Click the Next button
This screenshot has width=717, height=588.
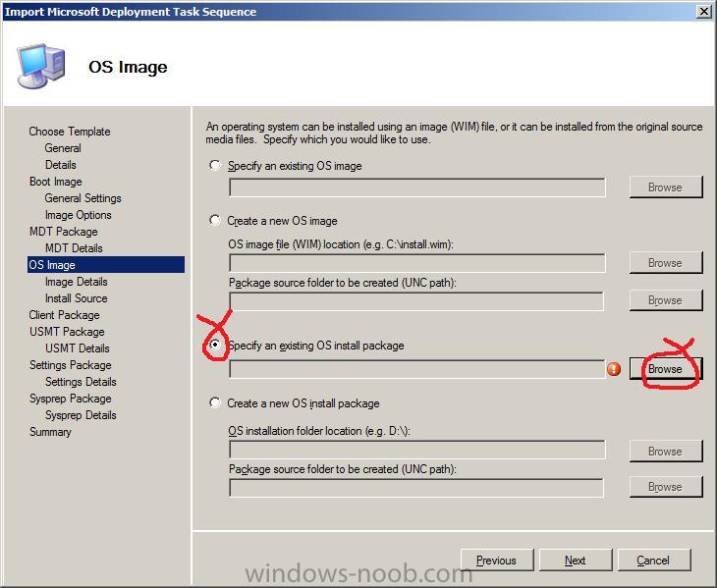click(x=576, y=561)
